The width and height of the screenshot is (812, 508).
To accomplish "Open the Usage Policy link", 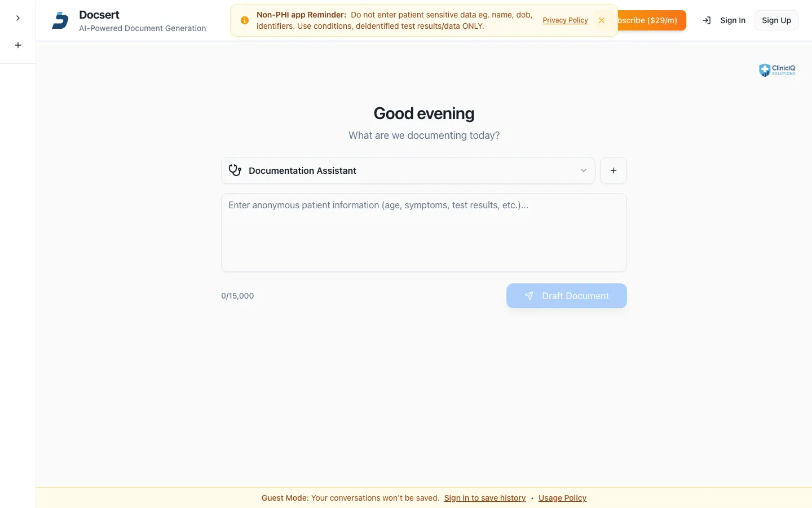I will [x=562, y=498].
